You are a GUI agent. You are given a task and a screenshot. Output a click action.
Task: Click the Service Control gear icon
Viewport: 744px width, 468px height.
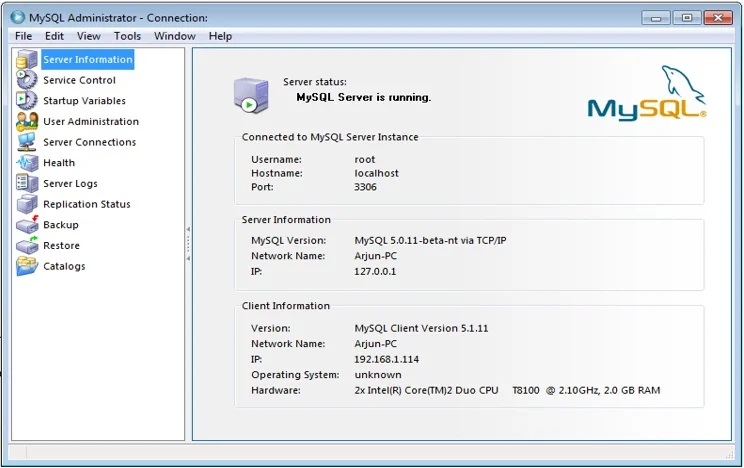[x=27, y=80]
